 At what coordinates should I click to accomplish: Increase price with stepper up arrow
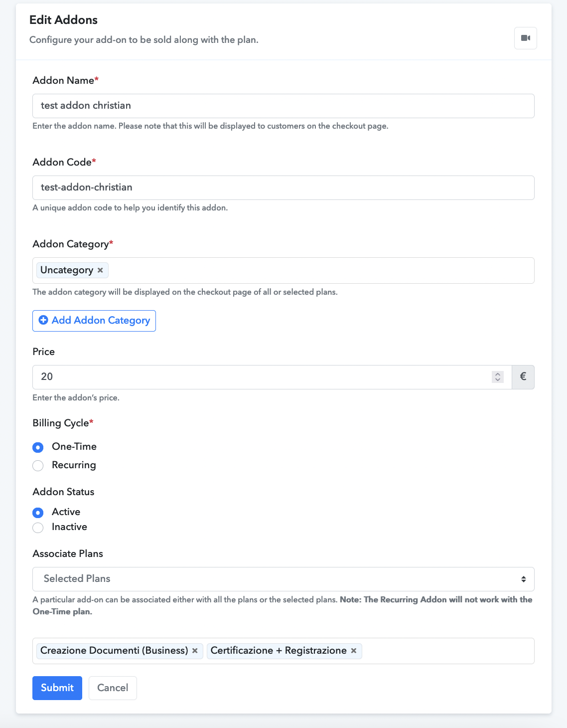(497, 374)
